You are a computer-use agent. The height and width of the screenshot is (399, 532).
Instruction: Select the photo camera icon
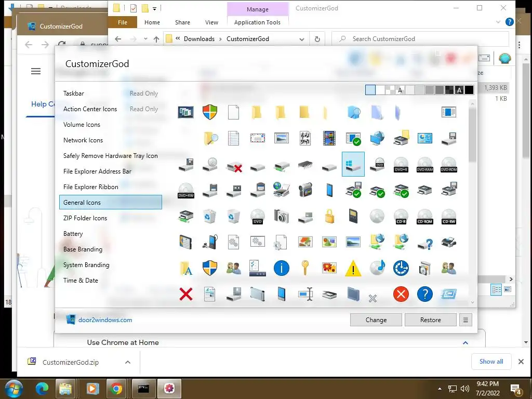(281, 216)
